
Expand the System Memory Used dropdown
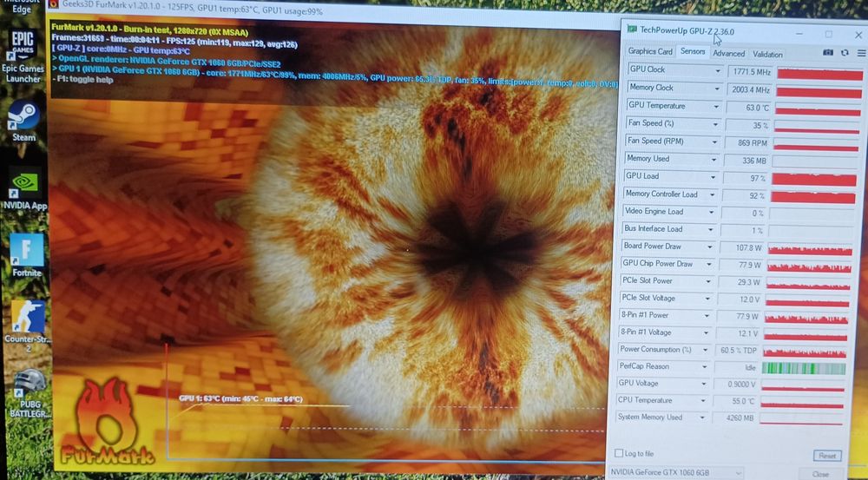(702, 418)
